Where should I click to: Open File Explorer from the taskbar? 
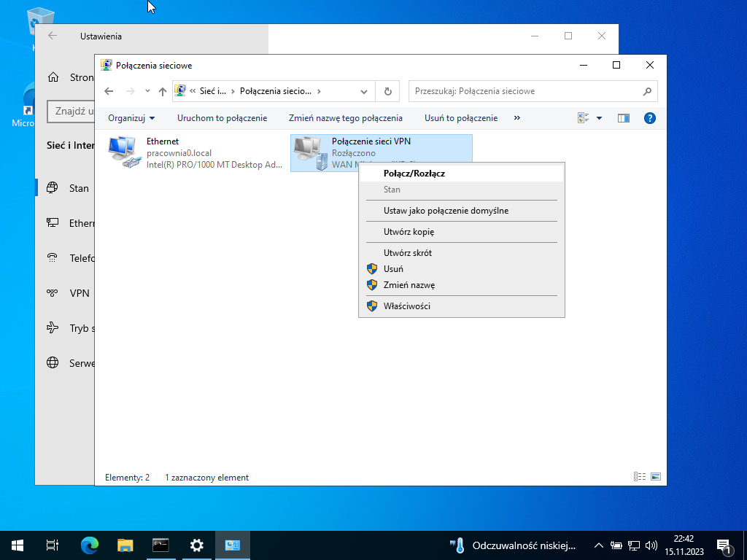125,545
